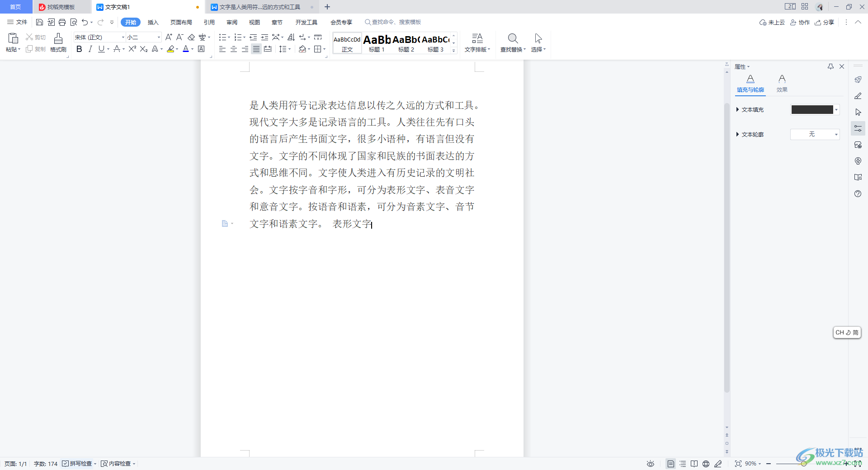
Task: Click the Save icon in quick access toolbar
Action: pos(39,22)
